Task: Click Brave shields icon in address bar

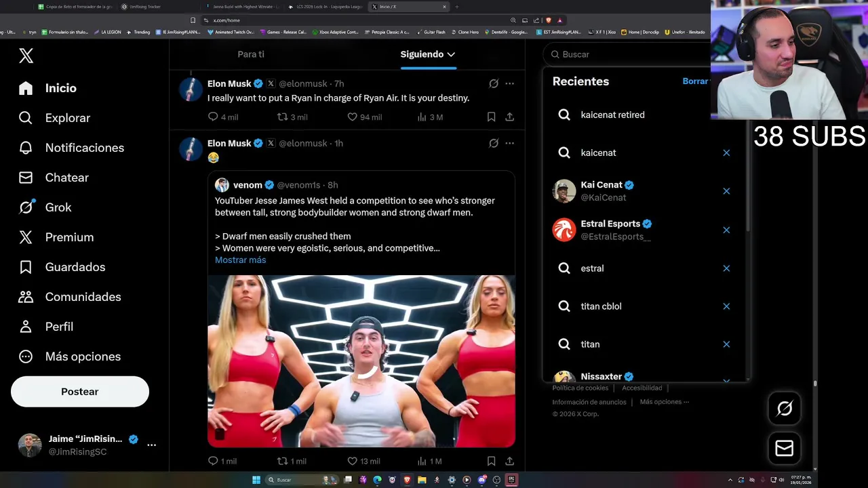Action: (547, 20)
